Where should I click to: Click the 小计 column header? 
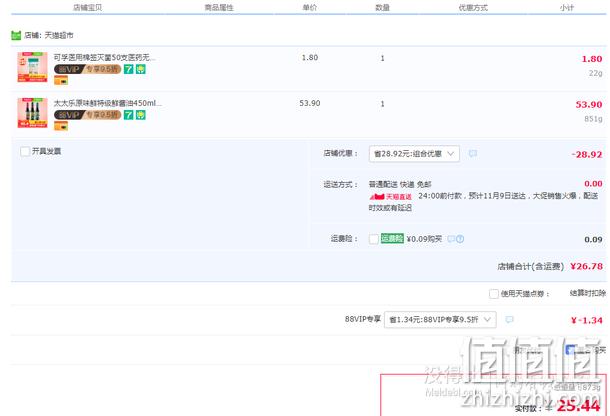[x=567, y=7]
